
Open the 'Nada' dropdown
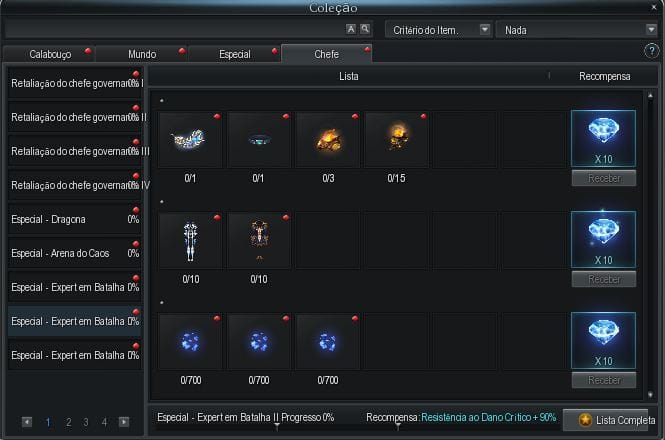coord(576,30)
